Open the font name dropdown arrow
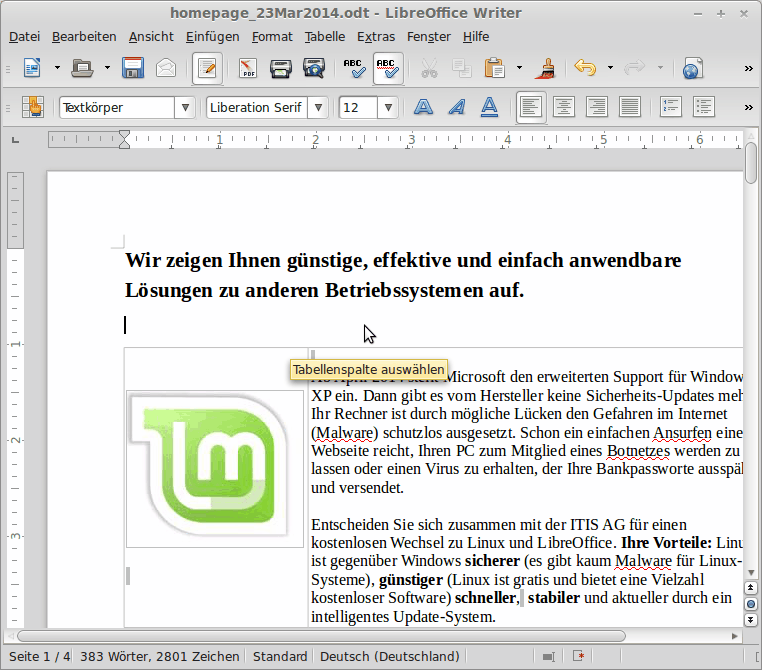This screenshot has height=670, width=762. (318, 107)
